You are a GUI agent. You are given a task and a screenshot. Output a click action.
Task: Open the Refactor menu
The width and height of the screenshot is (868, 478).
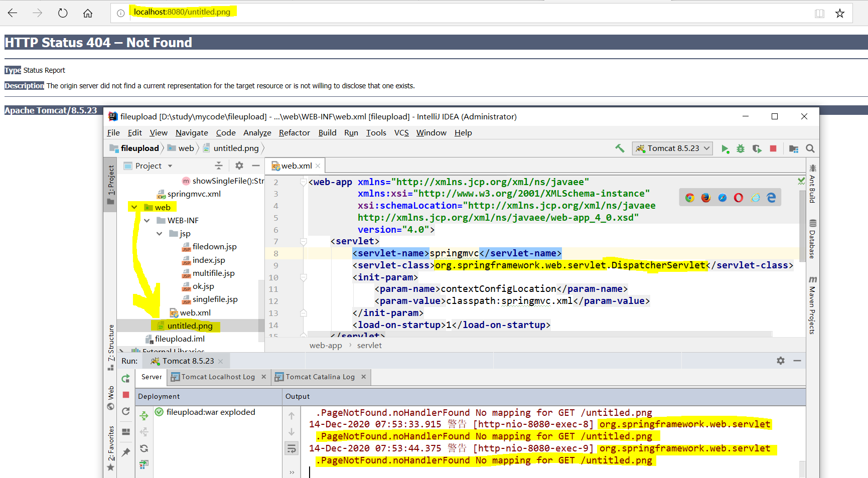pyautogui.click(x=295, y=133)
